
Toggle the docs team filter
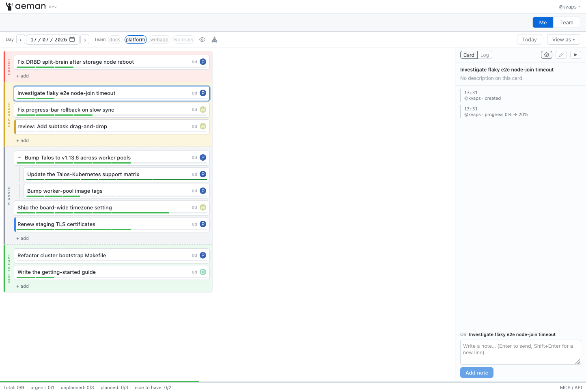click(115, 39)
